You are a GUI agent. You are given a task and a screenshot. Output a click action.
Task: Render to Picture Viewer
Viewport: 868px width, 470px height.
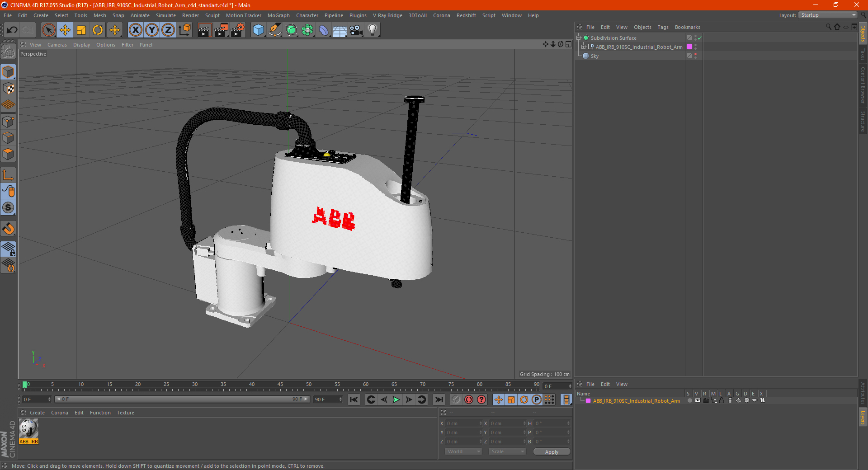221,30
